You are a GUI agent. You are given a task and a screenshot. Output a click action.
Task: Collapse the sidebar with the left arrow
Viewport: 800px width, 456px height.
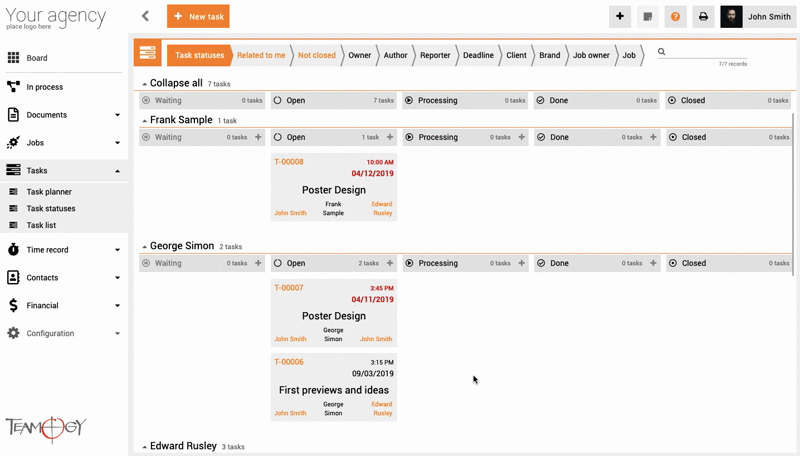pos(145,16)
